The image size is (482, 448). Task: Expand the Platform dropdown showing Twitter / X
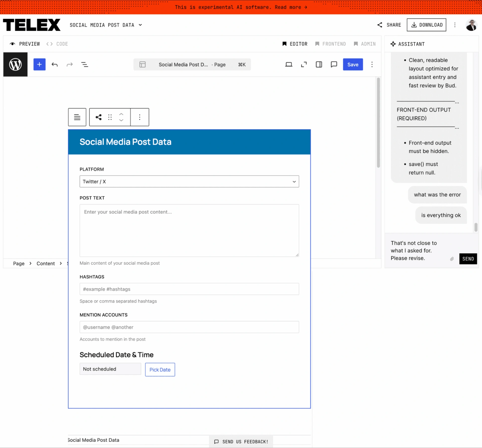point(189,182)
